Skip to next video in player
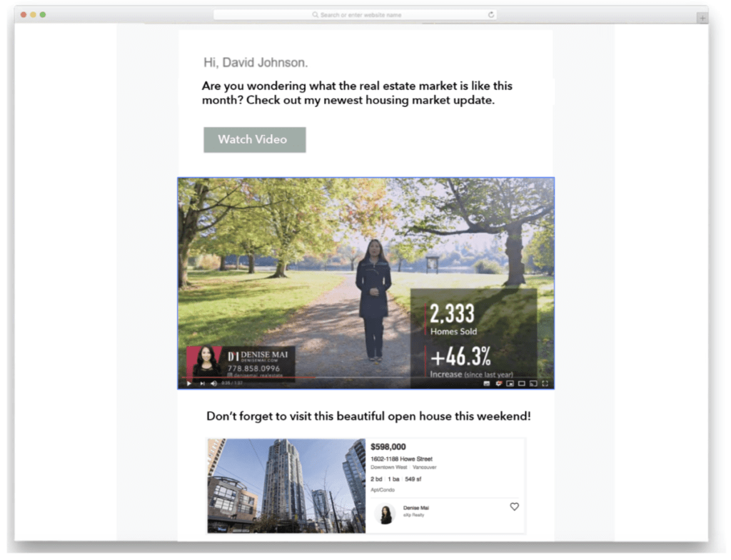The image size is (731, 560). pyautogui.click(x=202, y=384)
